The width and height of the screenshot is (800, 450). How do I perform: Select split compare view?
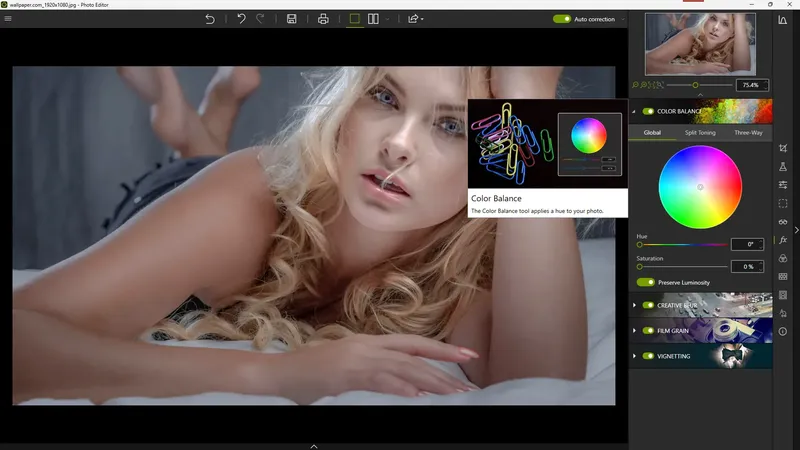pos(373,19)
